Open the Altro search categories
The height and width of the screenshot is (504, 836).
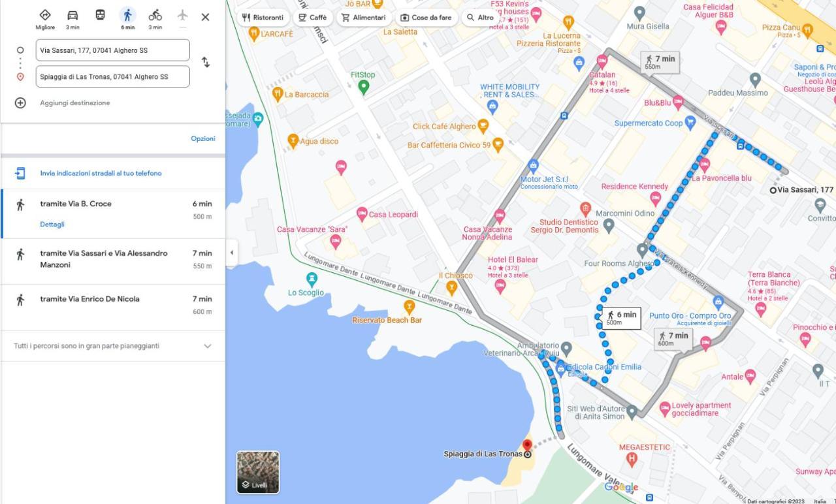tap(479, 18)
